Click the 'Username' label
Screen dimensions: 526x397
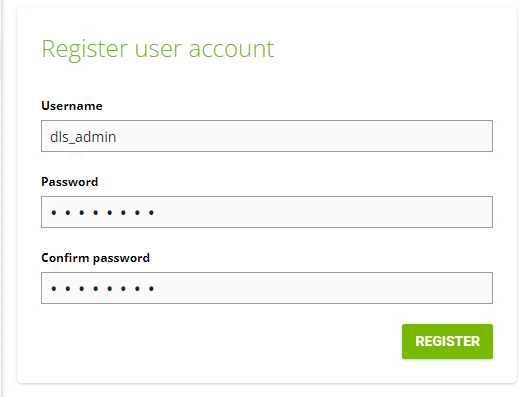[72, 106]
